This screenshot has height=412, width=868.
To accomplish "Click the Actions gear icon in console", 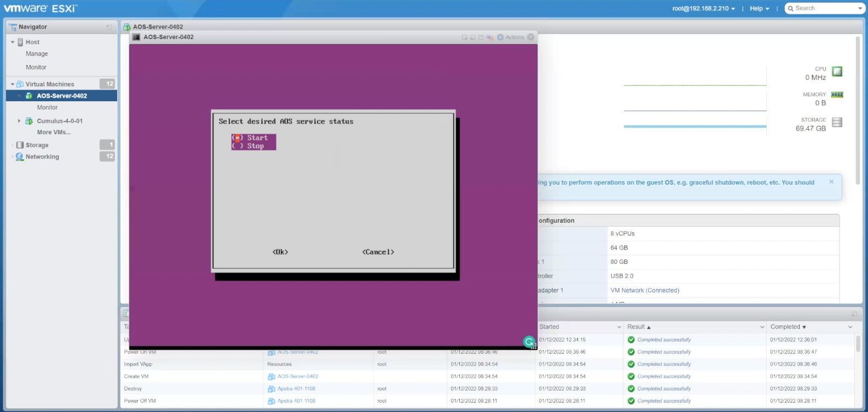I will point(501,37).
